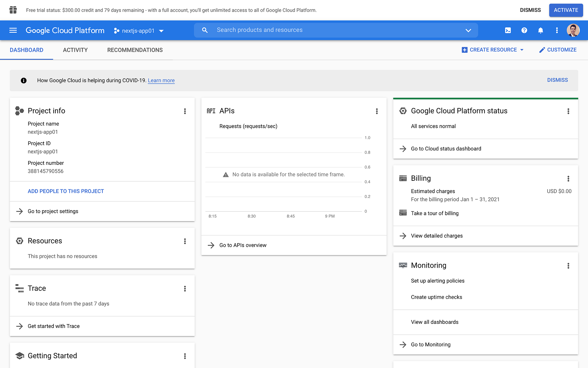Image resolution: width=588 pixels, height=368 pixels.
Task: Open your account avatar
Action: click(x=573, y=30)
